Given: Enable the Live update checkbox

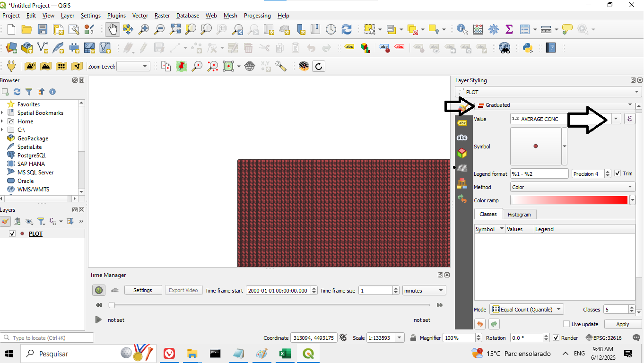Looking at the screenshot, I should (x=566, y=324).
